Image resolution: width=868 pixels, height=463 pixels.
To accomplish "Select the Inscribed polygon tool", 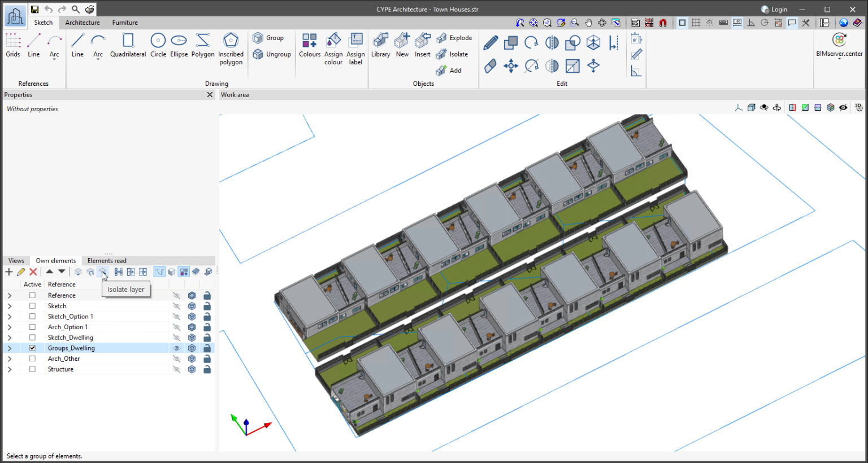I will pyautogui.click(x=231, y=48).
